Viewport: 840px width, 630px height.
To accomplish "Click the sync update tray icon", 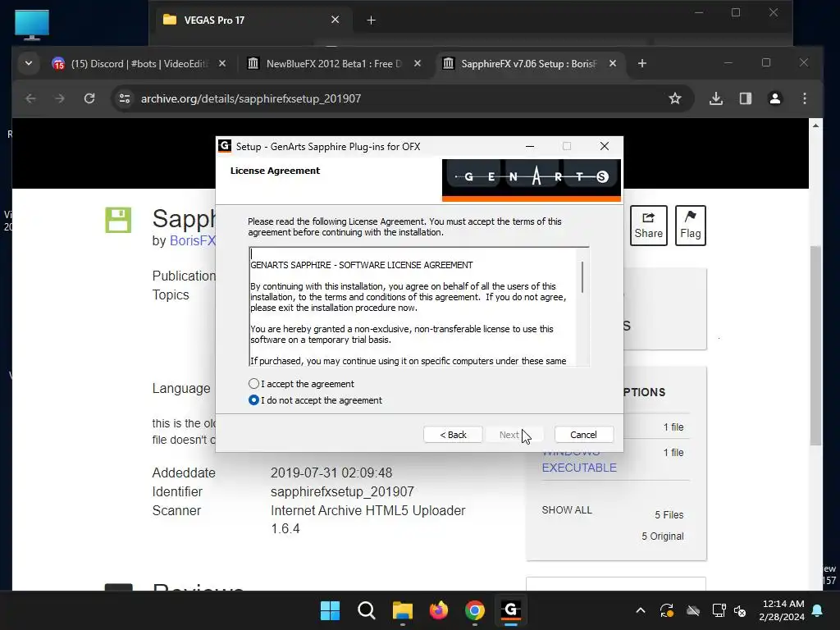I will 666,610.
